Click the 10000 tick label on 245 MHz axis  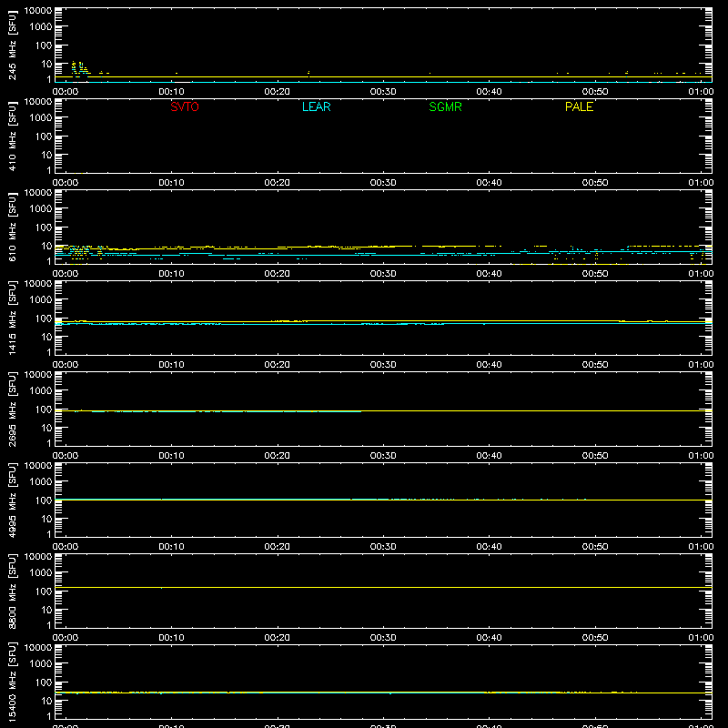coord(38,11)
